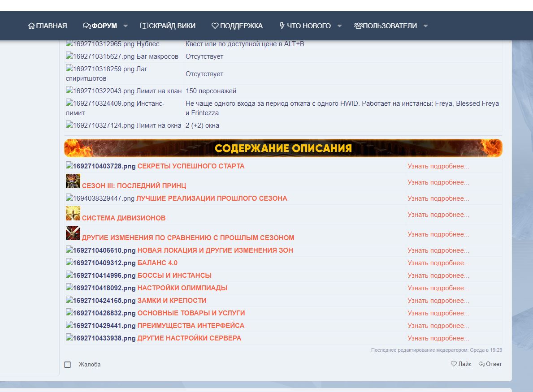
Task: Click the lightning bolt icon for Что нового
Action: coord(282,26)
